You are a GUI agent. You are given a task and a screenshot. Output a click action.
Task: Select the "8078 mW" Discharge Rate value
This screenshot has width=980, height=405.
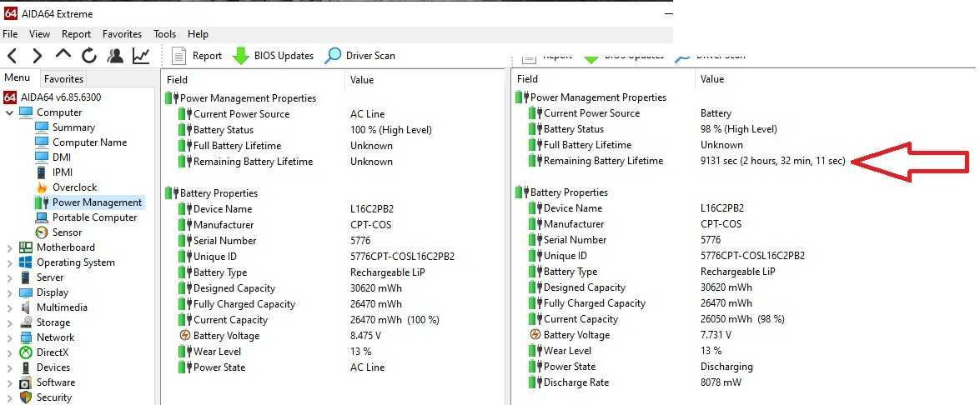(x=722, y=382)
